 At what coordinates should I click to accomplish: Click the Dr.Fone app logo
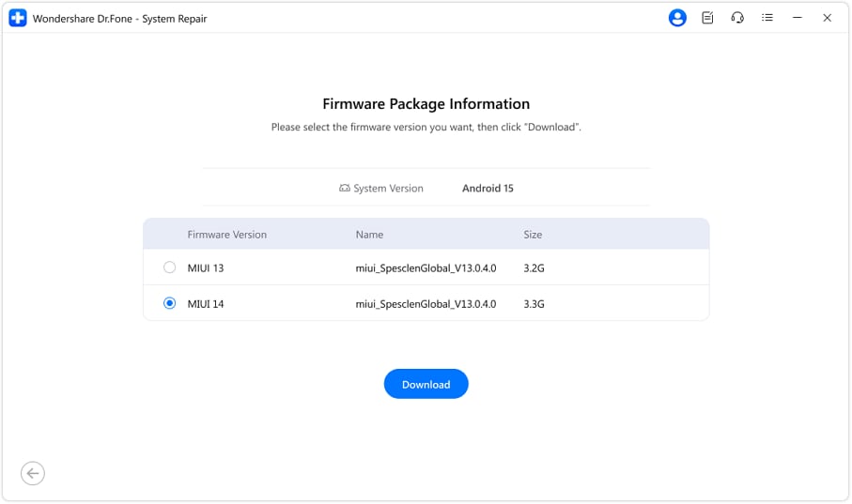click(x=18, y=18)
